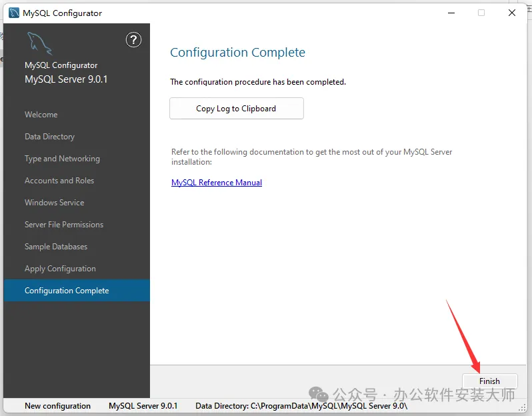Click the 'MySQL Configurator' sidebar label
The image size is (532, 416).
tap(61, 65)
